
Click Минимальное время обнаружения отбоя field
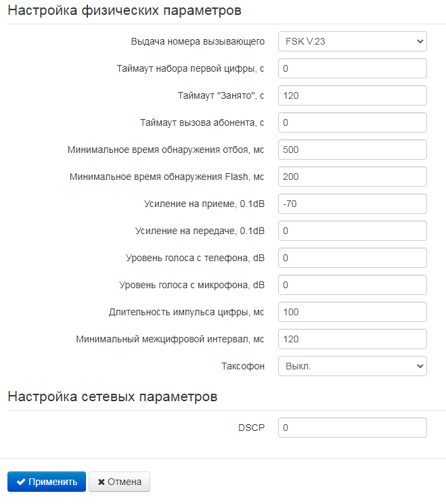tap(352, 150)
